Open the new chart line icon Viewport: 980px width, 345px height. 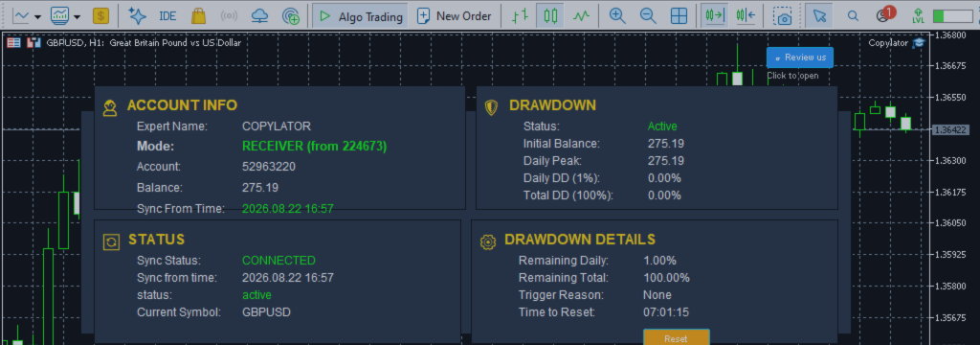point(21,15)
